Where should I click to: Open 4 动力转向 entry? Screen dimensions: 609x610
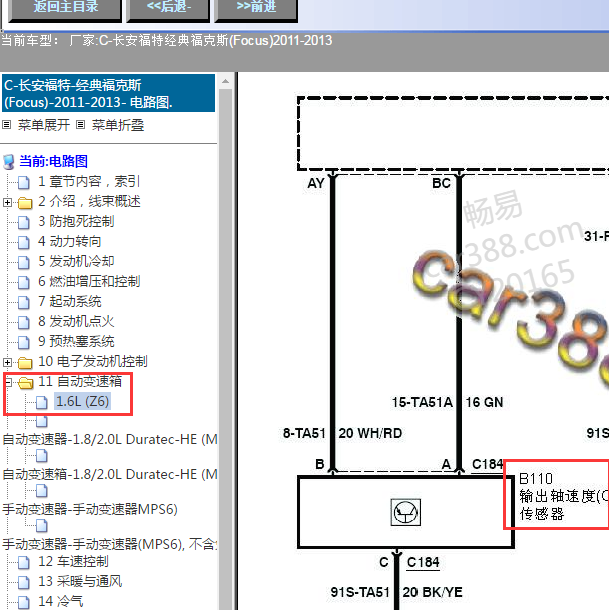coord(70,241)
